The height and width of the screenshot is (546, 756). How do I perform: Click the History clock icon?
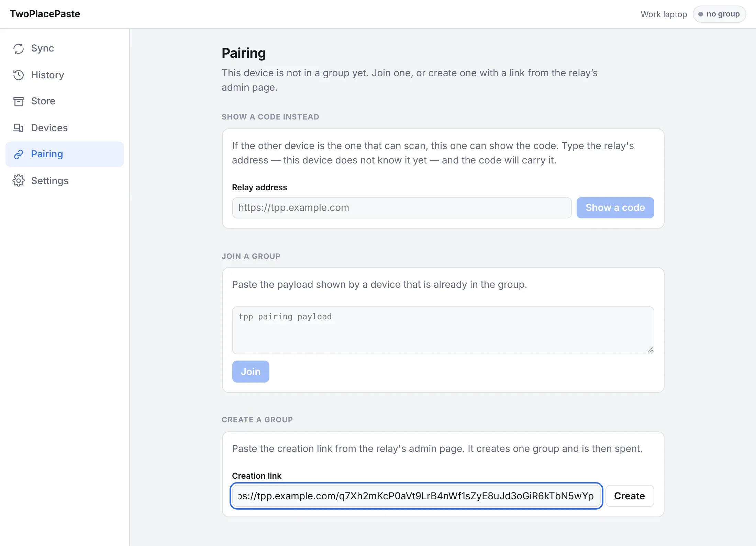pyautogui.click(x=19, y=75)
